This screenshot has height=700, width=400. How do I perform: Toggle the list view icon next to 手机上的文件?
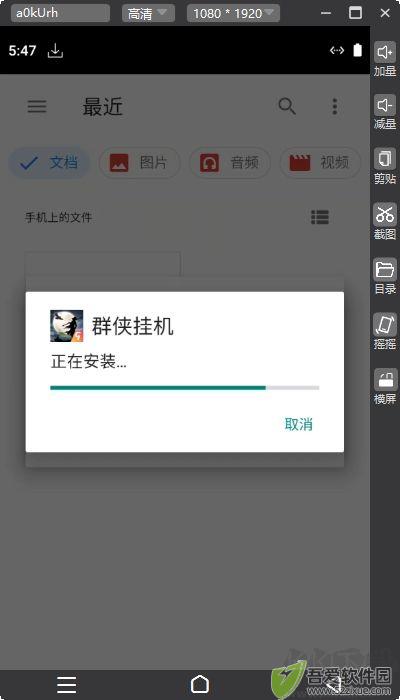pyautogui.click(x=320, y=217)
